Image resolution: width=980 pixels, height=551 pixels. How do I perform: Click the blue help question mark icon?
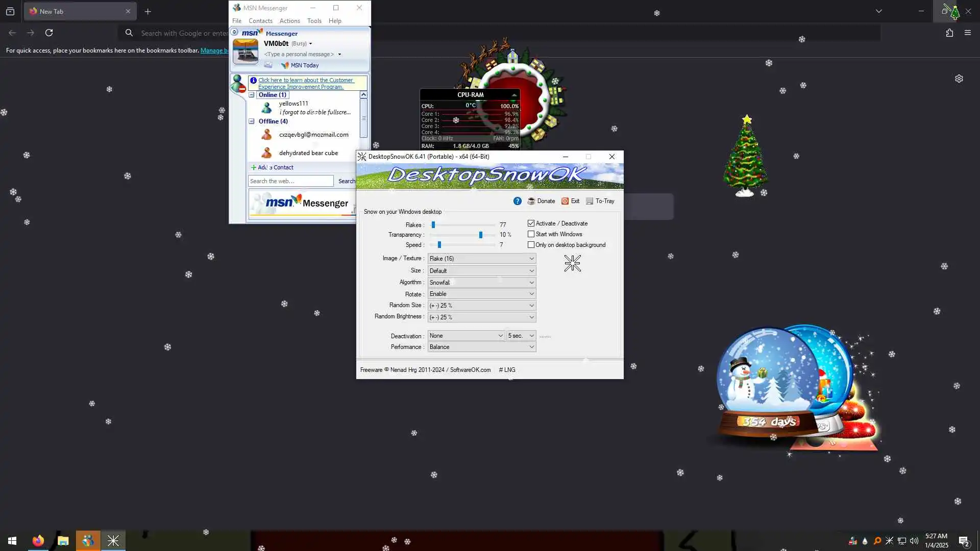pos(517,201)
